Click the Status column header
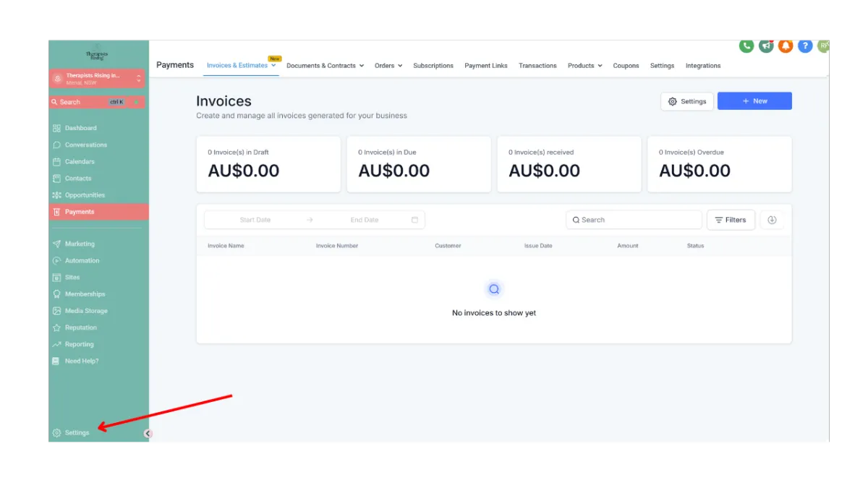Viewport: 868px width, 488px height. pos(695,246)
